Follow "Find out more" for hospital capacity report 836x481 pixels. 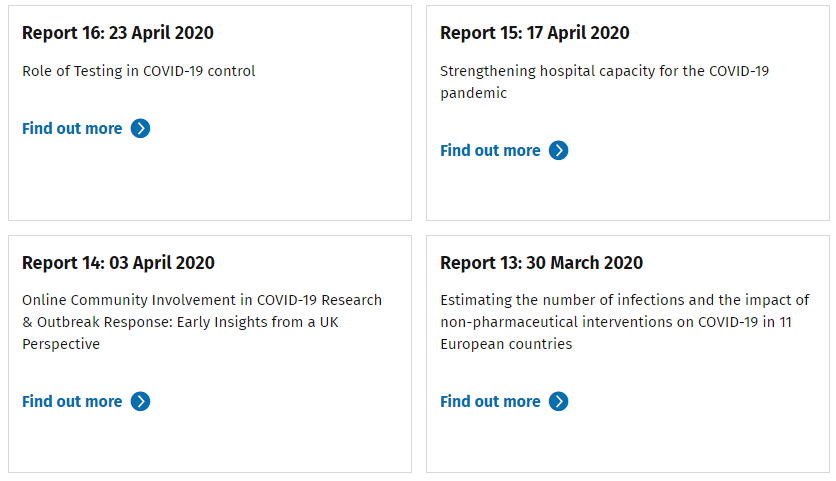pyautogui.click(x=490, y=150)
